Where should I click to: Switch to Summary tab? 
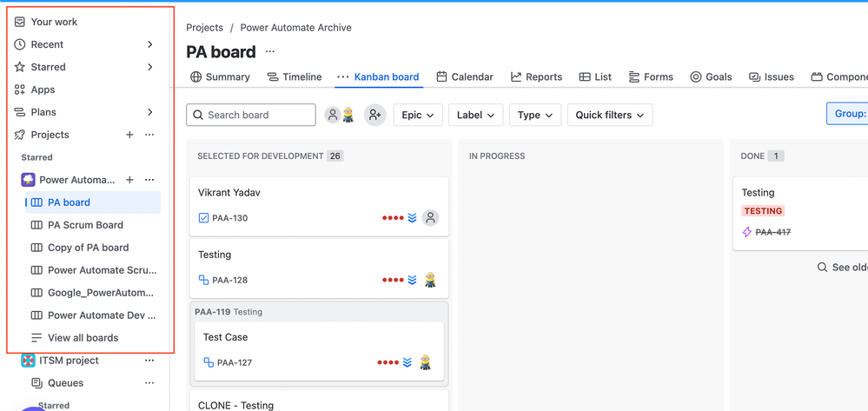(220, 77)
